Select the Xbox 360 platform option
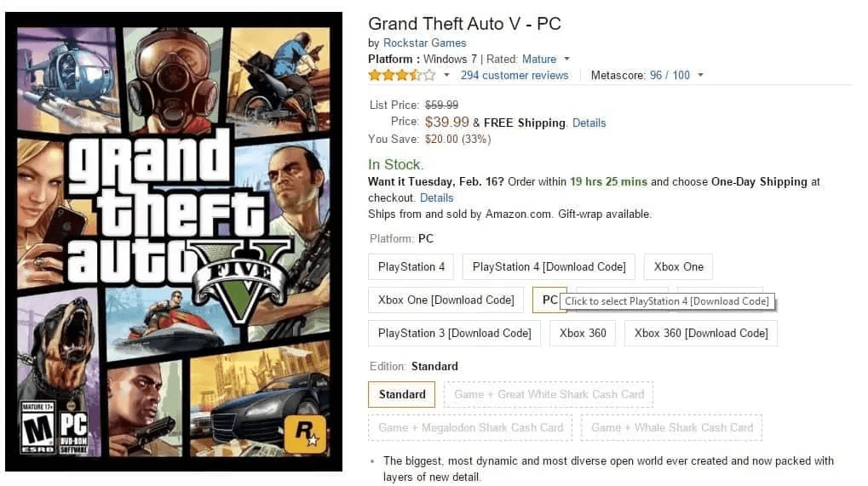This screenshot has width=868, height=486. coord(583,333)
